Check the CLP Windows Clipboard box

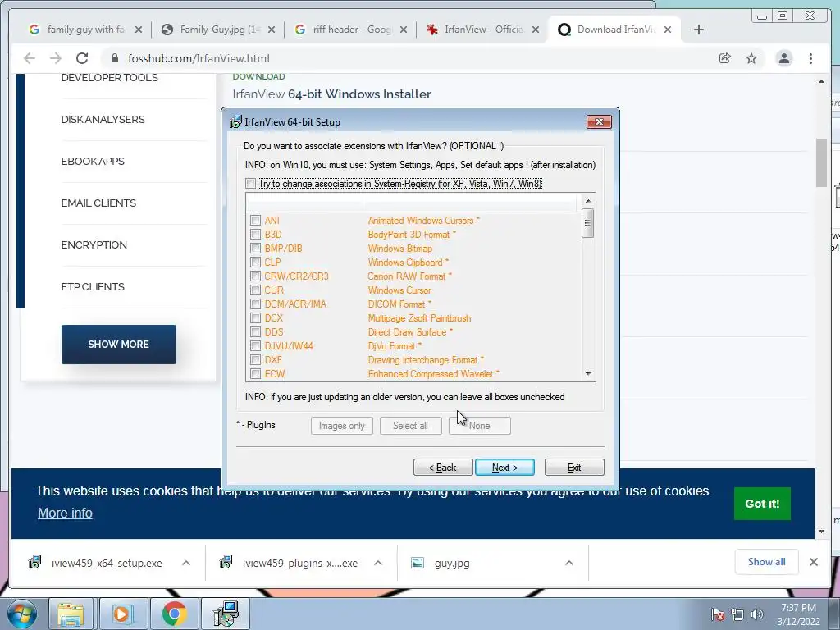(x=256, y=262)
